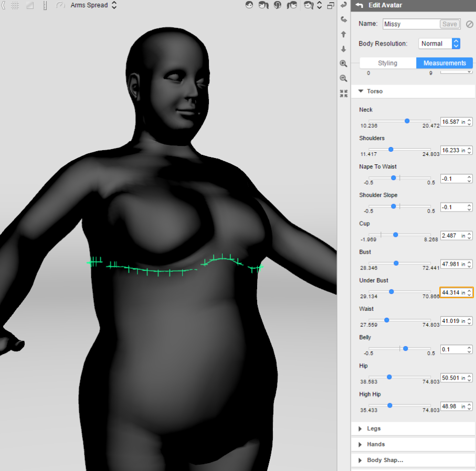
Task: Click the up arrow view icon
Action: (344, 34)
